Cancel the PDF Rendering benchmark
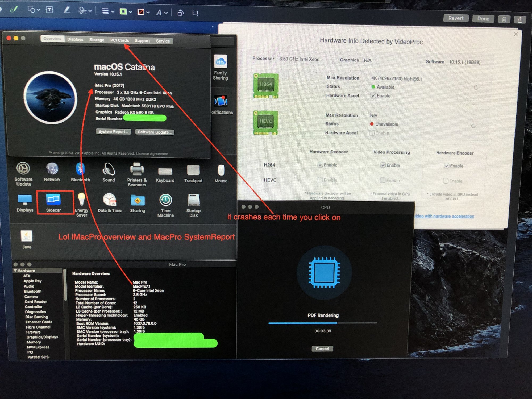Image resolution: width=532 pixels, height=399 pixels. (x=322, y=348)
